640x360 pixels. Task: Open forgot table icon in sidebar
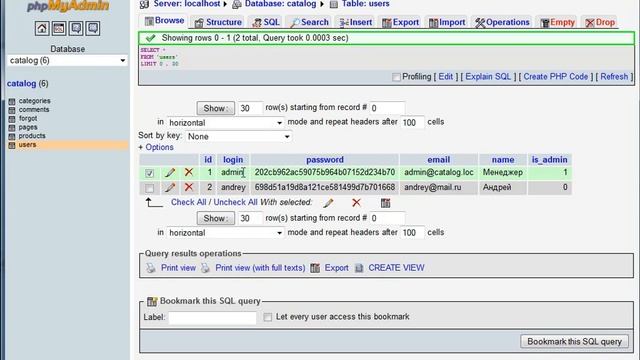12,119
